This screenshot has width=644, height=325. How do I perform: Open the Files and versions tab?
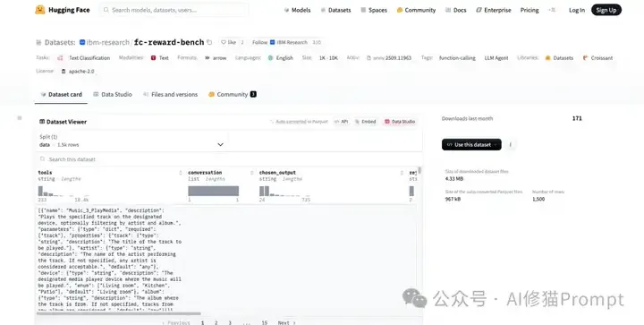[171, 95]
